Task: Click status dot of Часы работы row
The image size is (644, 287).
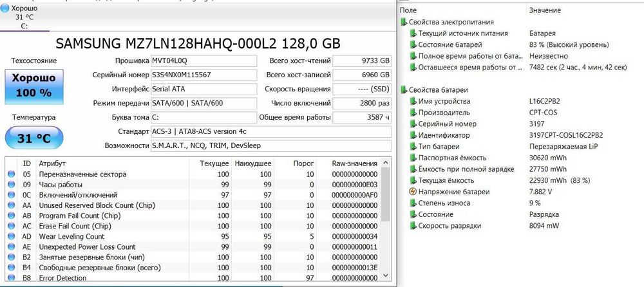Action: click(x=11, y=185)
